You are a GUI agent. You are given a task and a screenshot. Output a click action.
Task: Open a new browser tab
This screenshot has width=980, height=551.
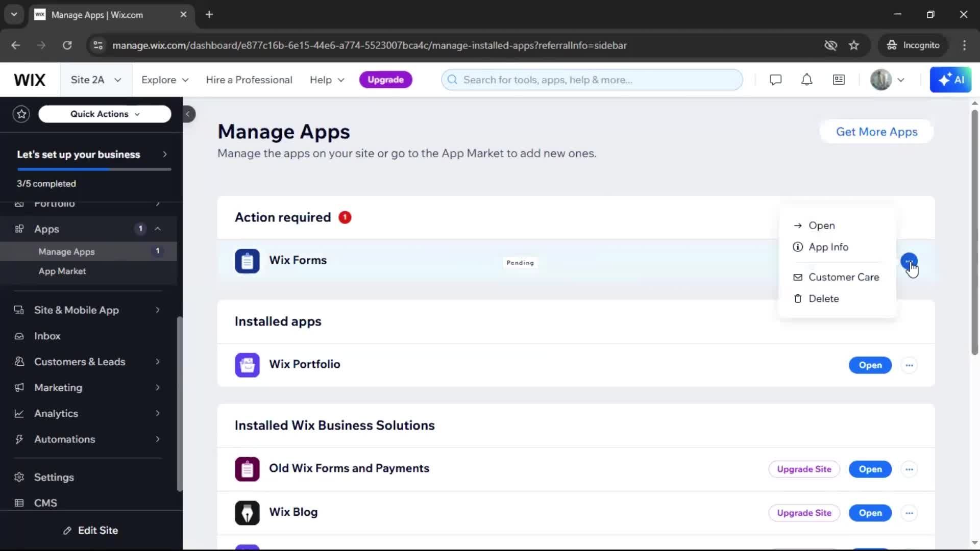coord(209,15)
